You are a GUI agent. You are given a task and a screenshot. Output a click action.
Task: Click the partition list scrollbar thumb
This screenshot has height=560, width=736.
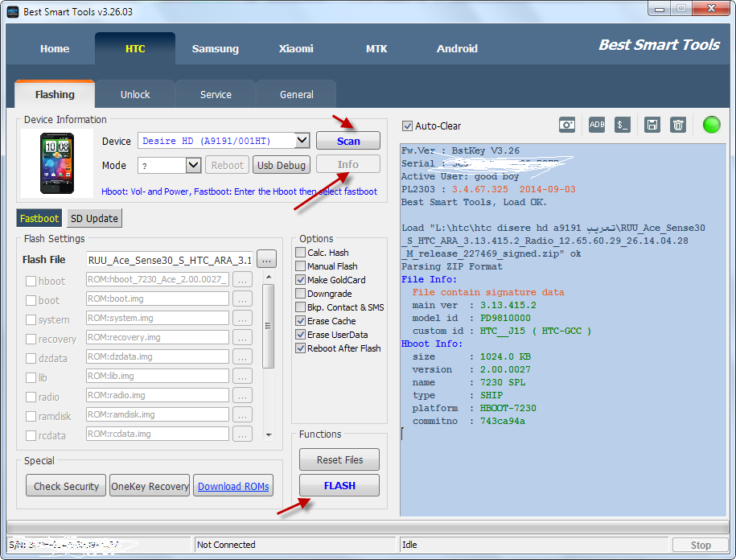click(269, 326)
